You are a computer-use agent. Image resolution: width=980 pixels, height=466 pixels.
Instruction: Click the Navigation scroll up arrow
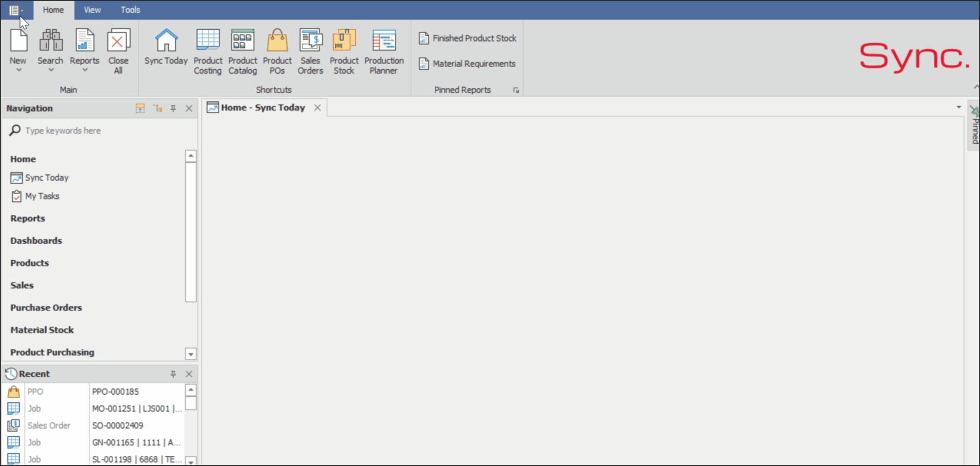(191, 156)
